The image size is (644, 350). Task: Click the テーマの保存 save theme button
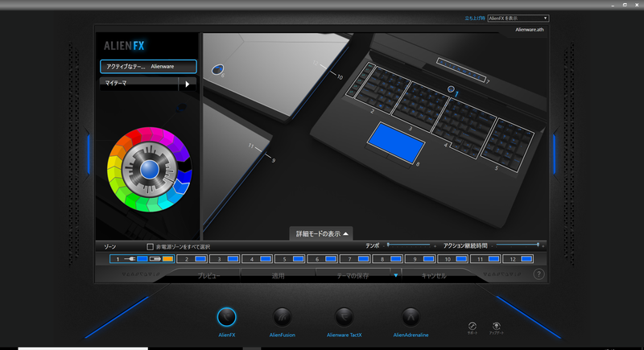coord(353,276)
